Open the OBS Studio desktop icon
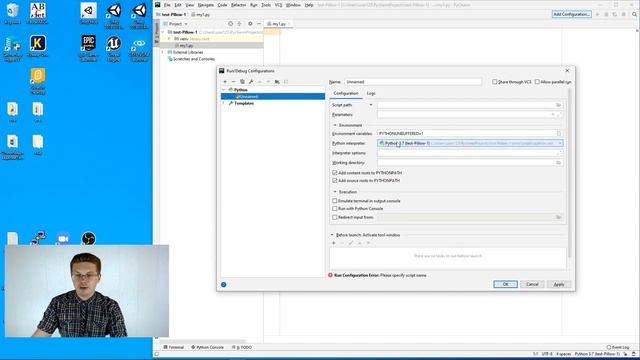 tap(89, 238)
